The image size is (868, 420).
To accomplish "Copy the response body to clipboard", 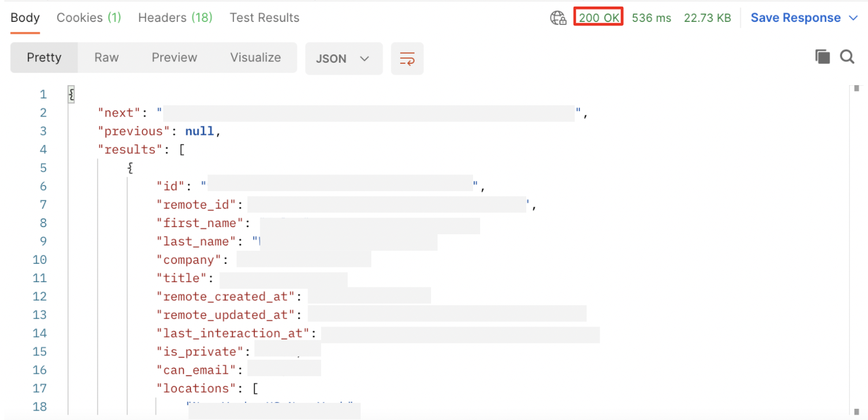I will point(822,57).
